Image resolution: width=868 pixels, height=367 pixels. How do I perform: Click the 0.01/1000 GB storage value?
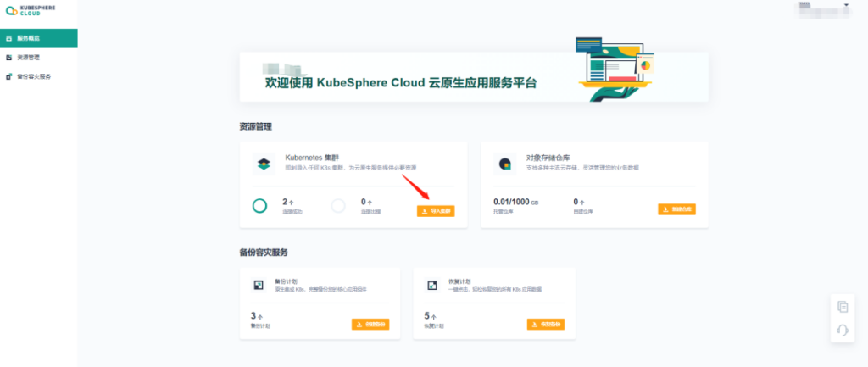515,202
